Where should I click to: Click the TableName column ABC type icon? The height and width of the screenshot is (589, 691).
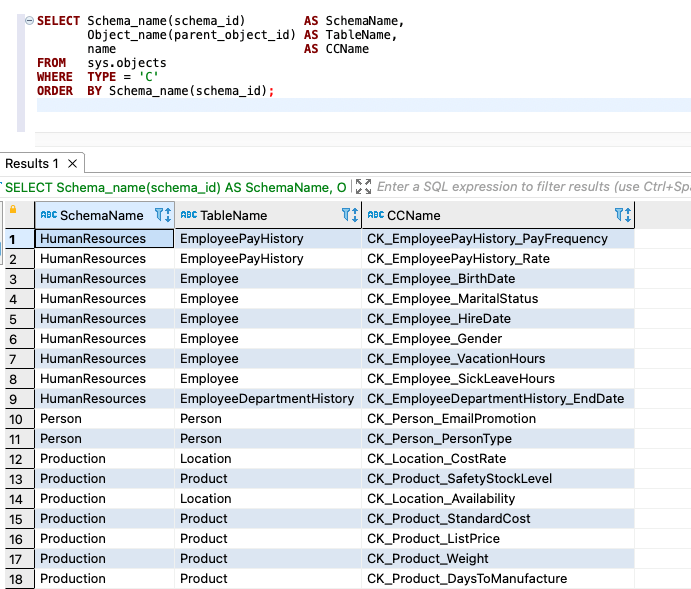point(189,215)
